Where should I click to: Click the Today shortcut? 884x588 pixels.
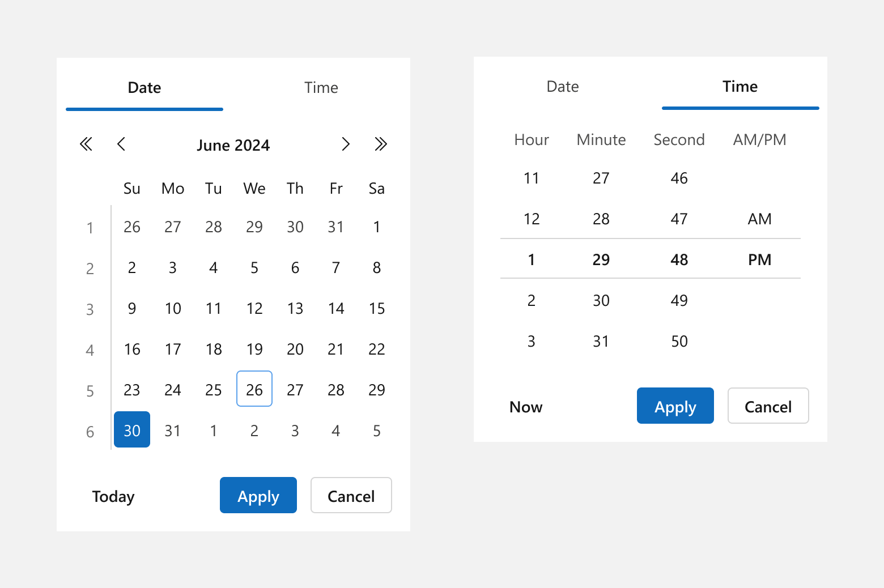[x=113, y=496]
